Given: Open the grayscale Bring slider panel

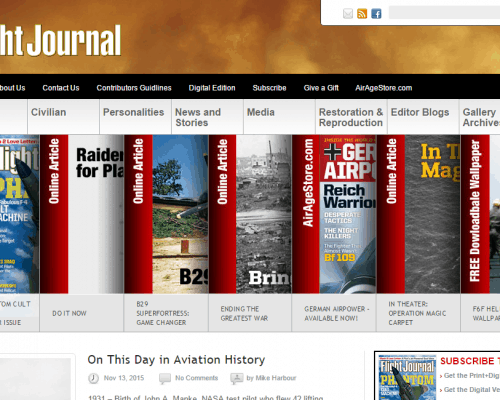Looking at the screenshot, I should (264, 214).
